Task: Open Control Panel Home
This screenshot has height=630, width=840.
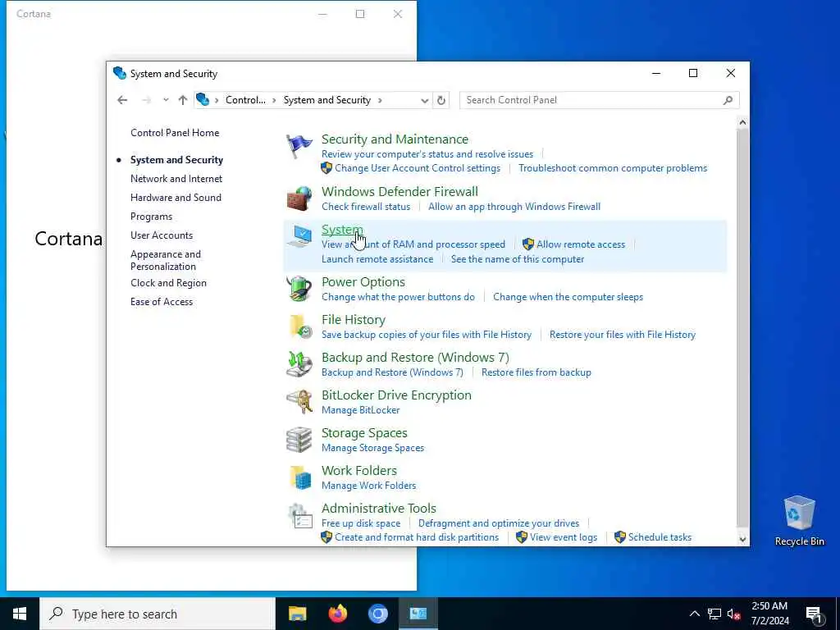Action: 175,133
